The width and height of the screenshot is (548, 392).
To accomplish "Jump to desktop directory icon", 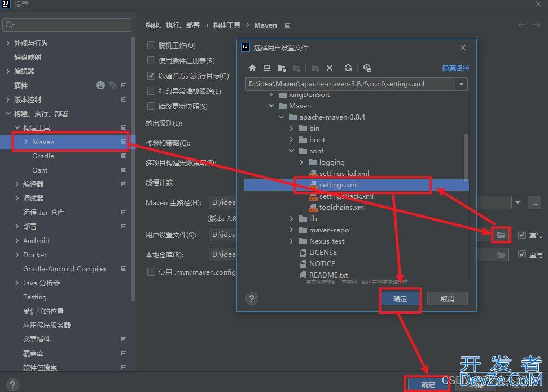I will [266, 68].
